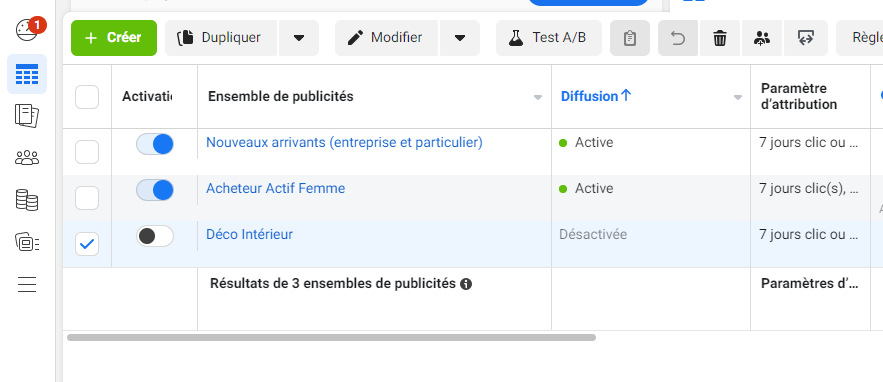
Task: Tick the select-all checkbox in table header
Action: [x=87, y=97]
